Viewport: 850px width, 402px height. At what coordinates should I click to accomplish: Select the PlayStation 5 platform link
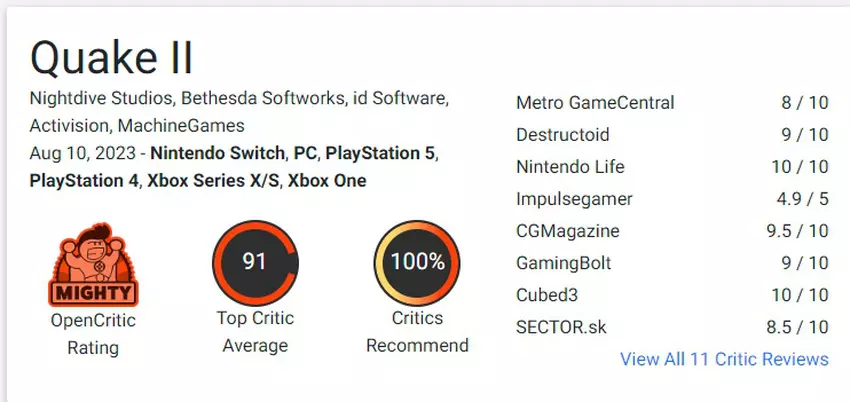pos(381,155)
